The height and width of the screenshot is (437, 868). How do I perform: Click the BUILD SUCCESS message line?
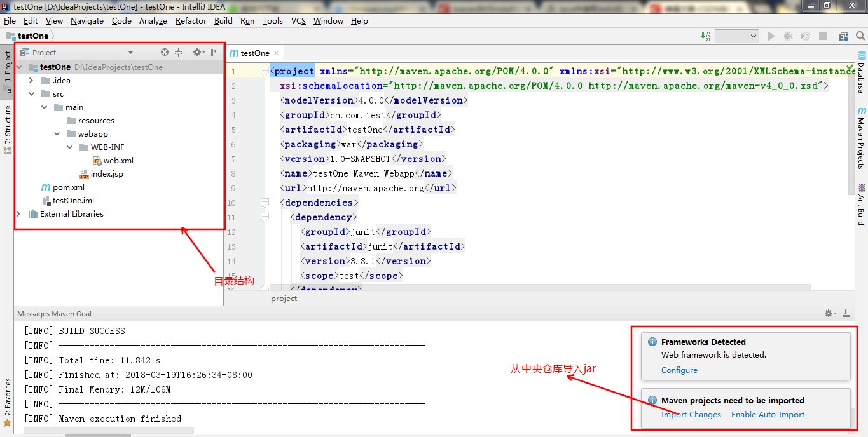[x=74, y=331]
